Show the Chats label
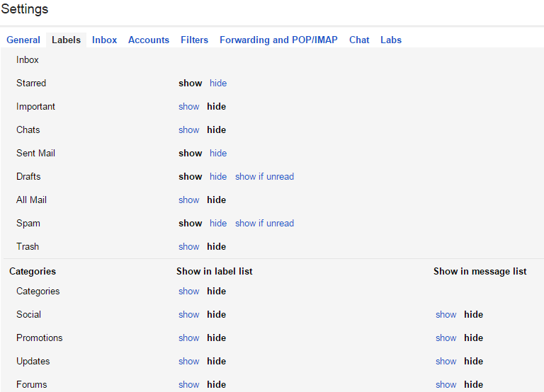Viewport: 544px width, 392px height. pyautogui.click(x=188, y=130)
